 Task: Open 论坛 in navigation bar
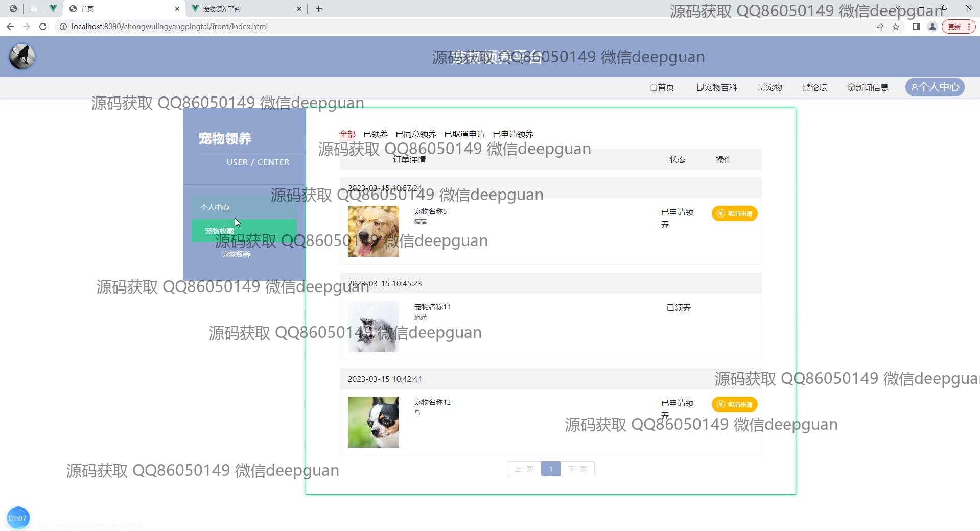point(814,87)
